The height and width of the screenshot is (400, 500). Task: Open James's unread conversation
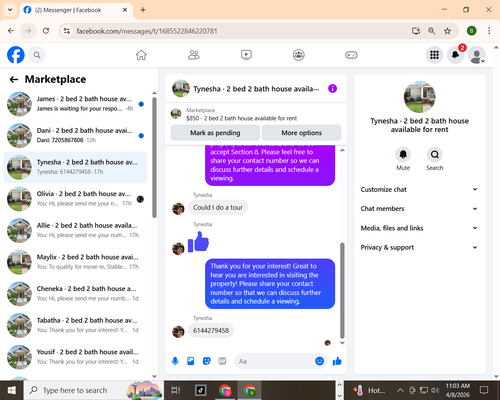point(75,104)
